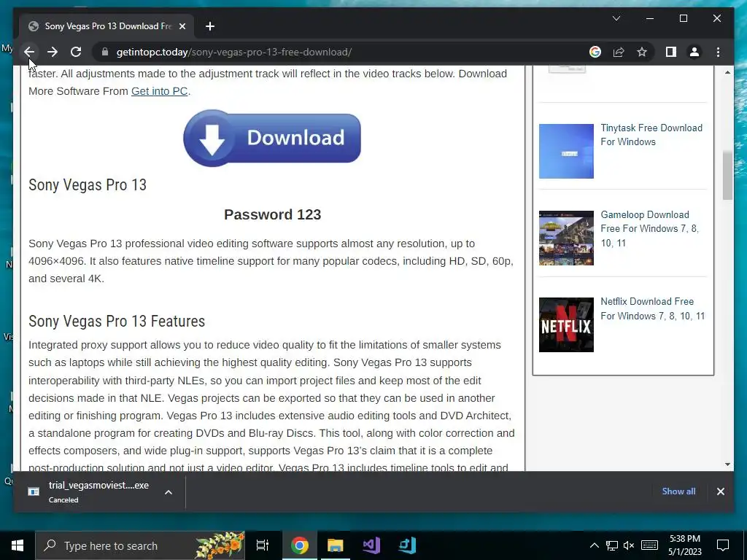
Task: Open Tinytask Free Download For Windows link
Action: click(x=651, y=135)
